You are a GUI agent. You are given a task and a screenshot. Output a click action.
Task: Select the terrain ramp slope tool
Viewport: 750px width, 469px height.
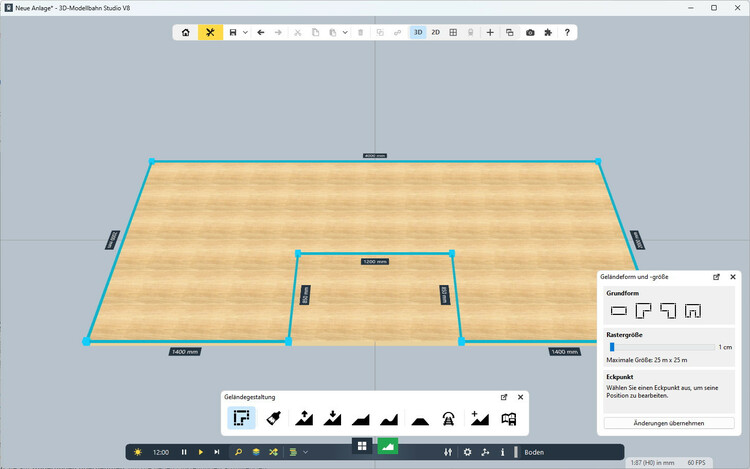[361, 420]
